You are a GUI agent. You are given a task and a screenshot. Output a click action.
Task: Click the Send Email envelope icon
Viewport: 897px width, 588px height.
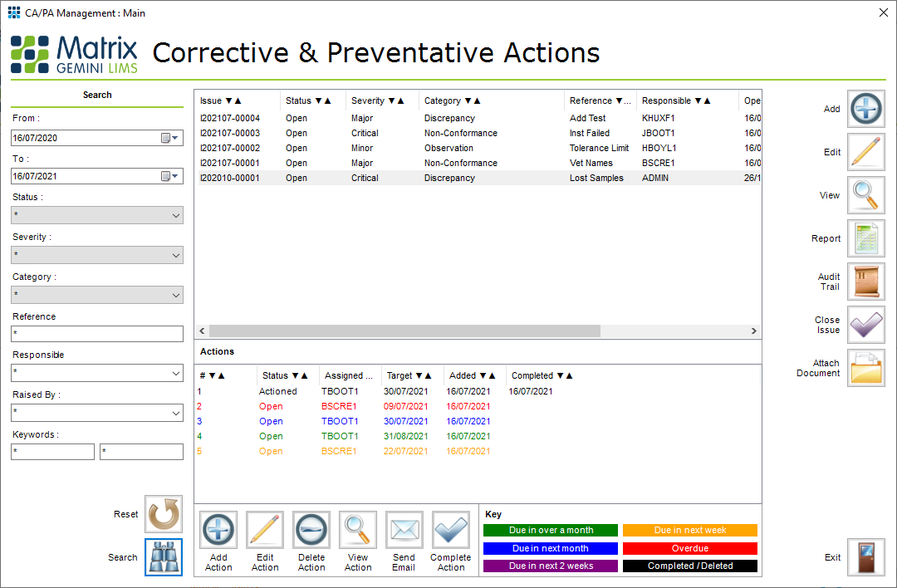click(x=404, y=530)
